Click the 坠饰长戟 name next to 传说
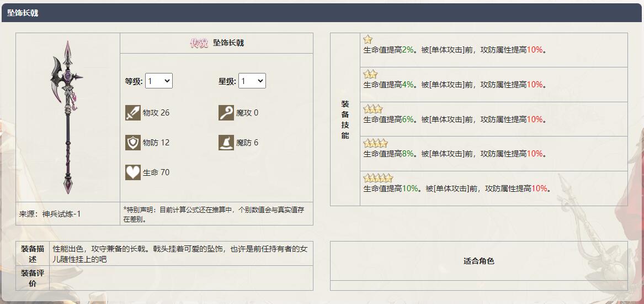The height and width of the screenshot is (304, 644). 228,43
